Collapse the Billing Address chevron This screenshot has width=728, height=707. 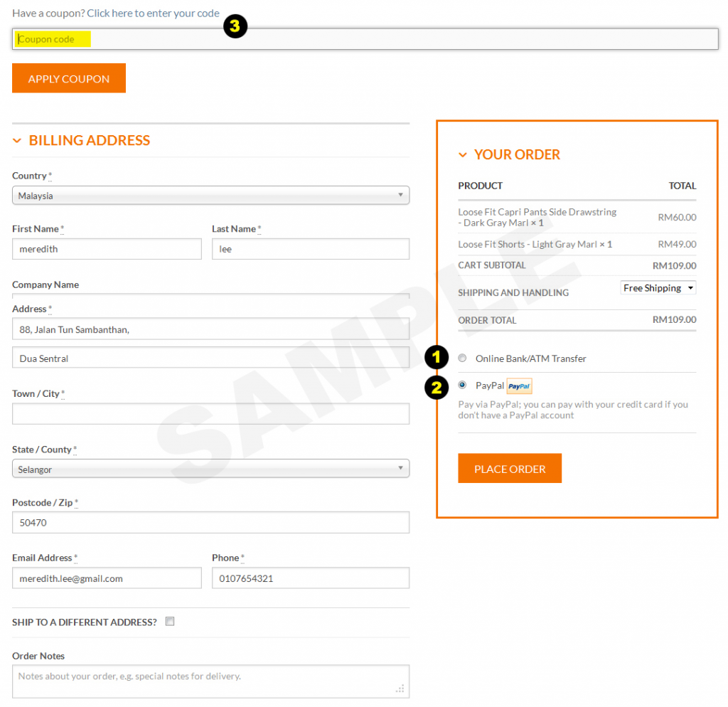point(17,140)
